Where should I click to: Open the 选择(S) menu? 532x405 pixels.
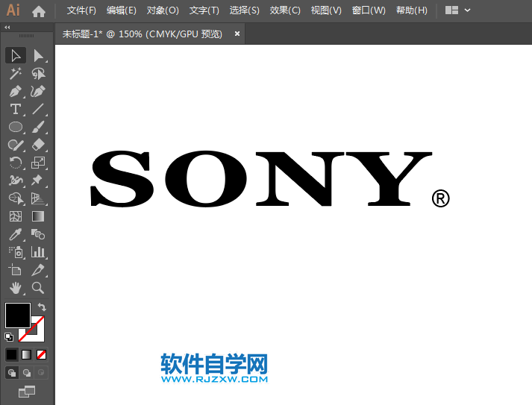click(244, 10)
